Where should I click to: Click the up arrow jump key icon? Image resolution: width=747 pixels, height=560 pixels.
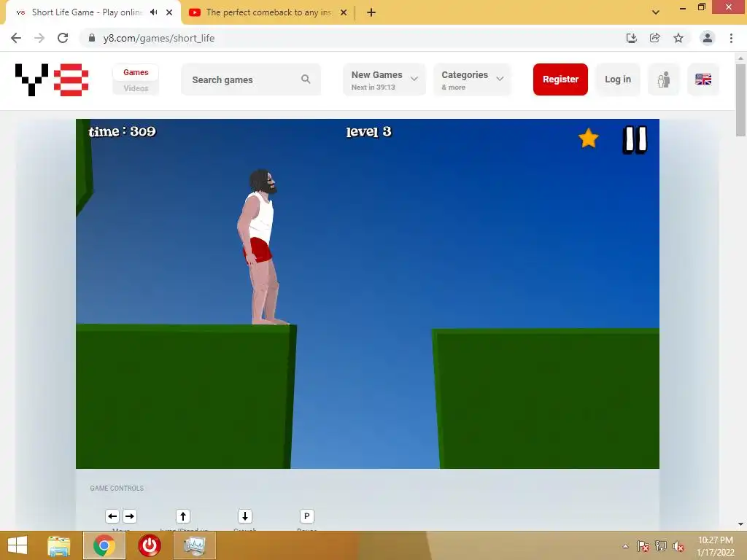click(183, 516)
